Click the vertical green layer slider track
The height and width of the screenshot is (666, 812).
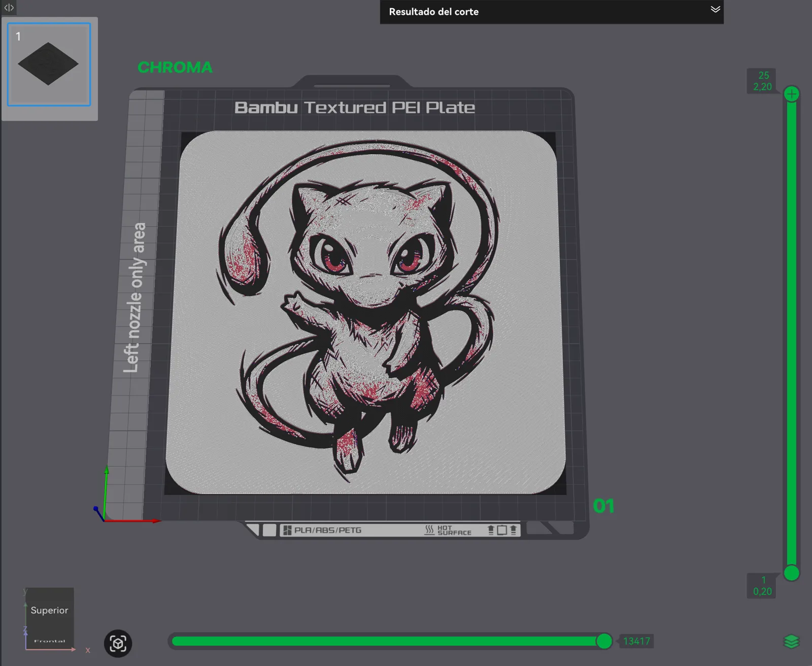tap(792, 334)
